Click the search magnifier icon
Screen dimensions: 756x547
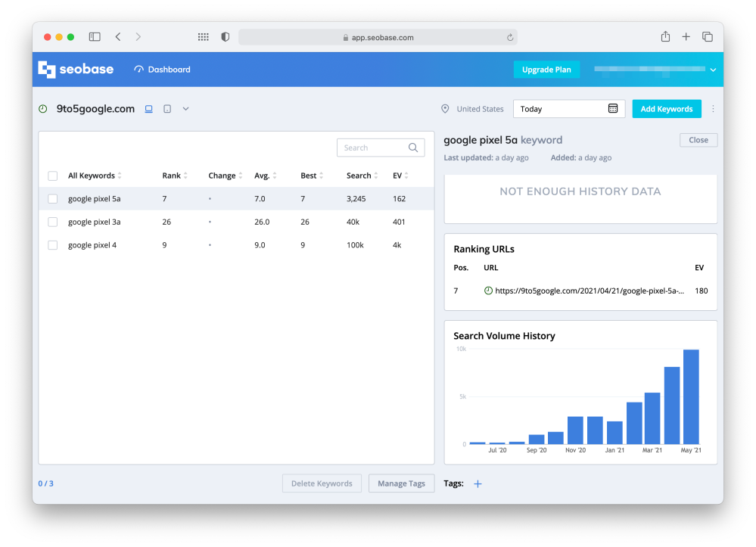point(413,148)
